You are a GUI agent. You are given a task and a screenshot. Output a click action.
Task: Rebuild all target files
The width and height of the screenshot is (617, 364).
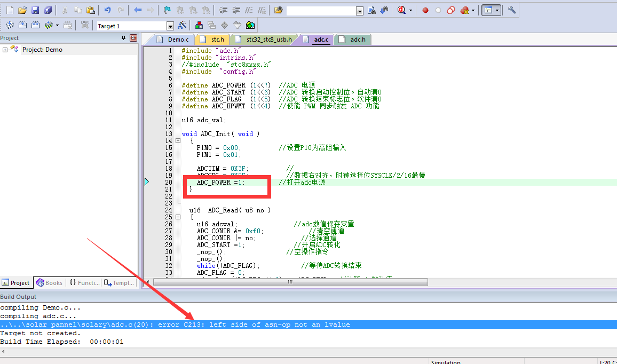(x=35, y=25)
